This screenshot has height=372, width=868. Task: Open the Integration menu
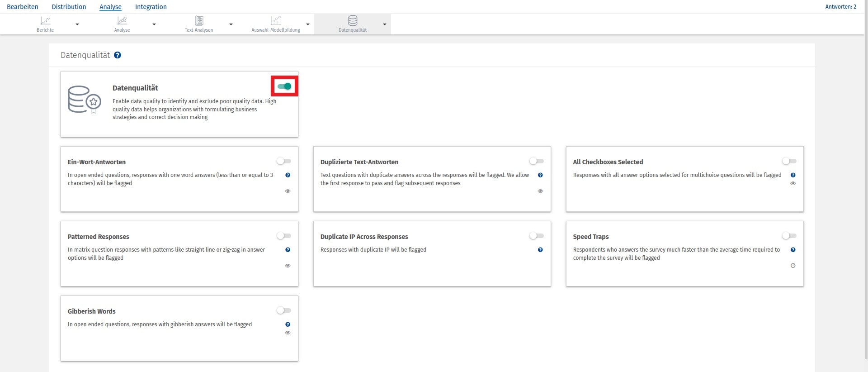coord(151,7)
